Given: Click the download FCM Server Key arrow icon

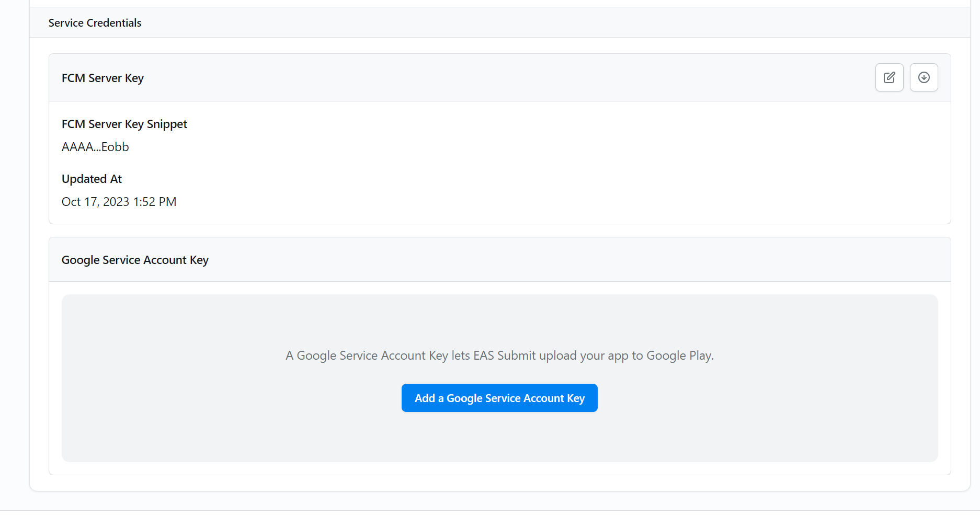Looking at the screenshot, I should coord(924,77).
